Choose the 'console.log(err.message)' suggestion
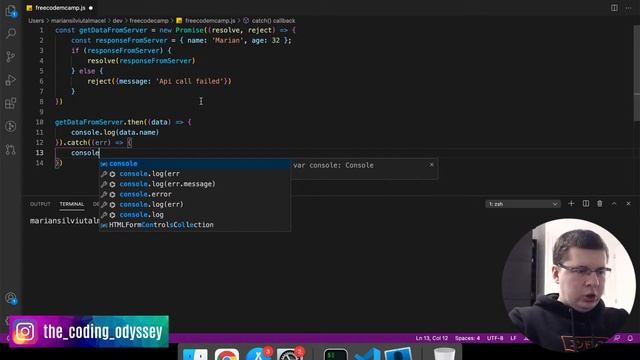The width and height of the screenshot is (640, 360). click(195, 184)
